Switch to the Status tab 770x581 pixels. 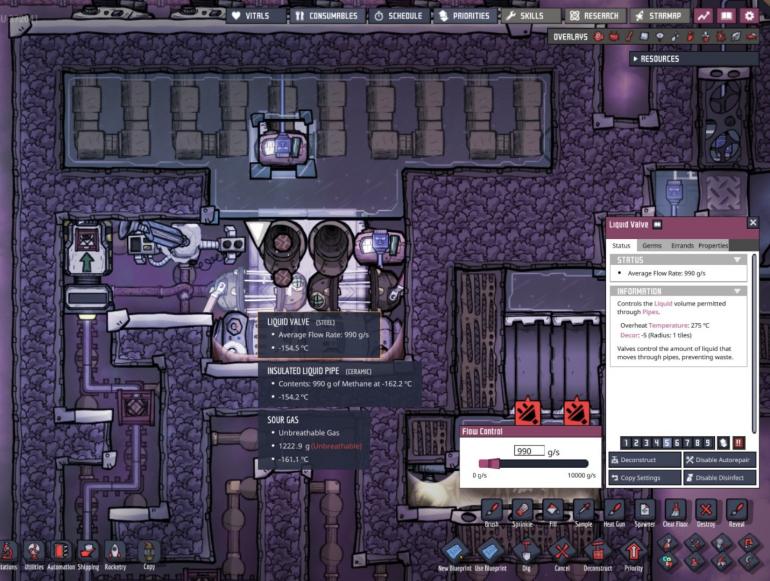pyautogui.click(x=621, y=245)
